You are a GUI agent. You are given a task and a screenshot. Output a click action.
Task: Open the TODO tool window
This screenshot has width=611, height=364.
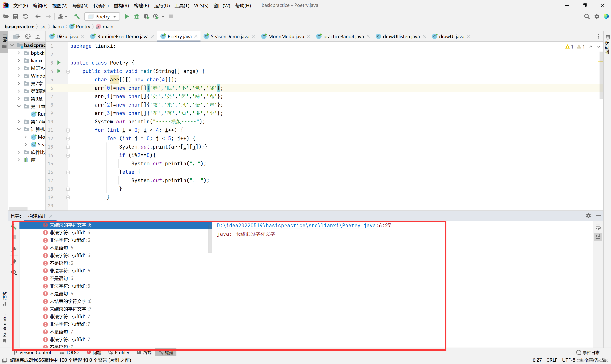tap(69, 353)
